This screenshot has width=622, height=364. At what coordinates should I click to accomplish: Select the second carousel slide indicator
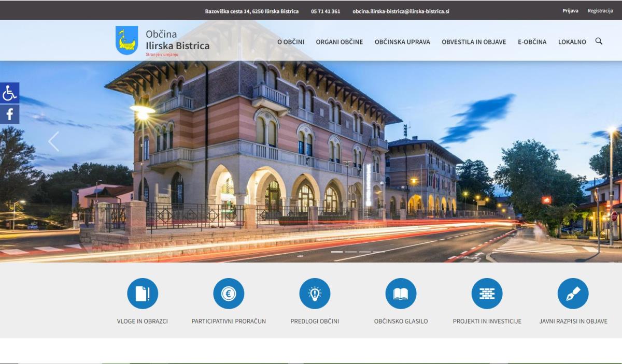(351, 252)
